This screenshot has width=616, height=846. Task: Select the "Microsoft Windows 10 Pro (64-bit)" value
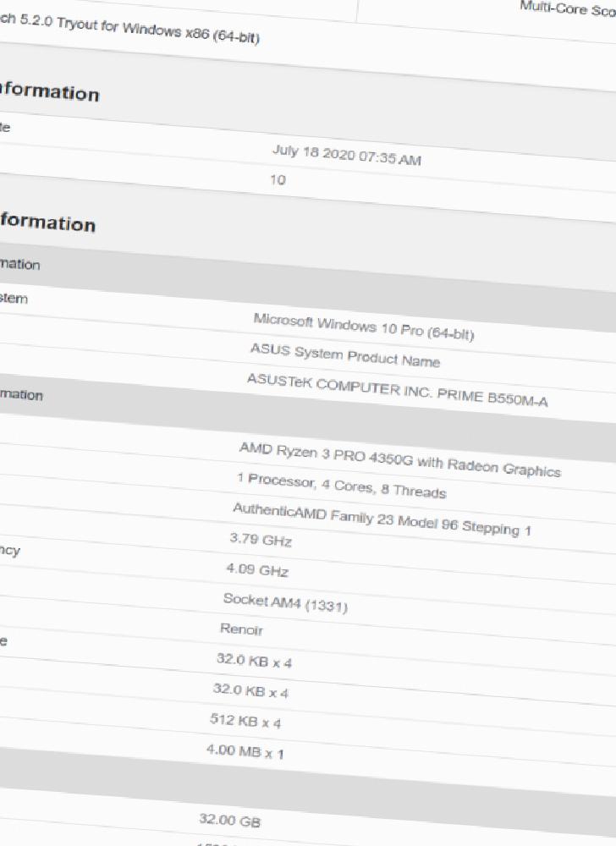(364, 327)
